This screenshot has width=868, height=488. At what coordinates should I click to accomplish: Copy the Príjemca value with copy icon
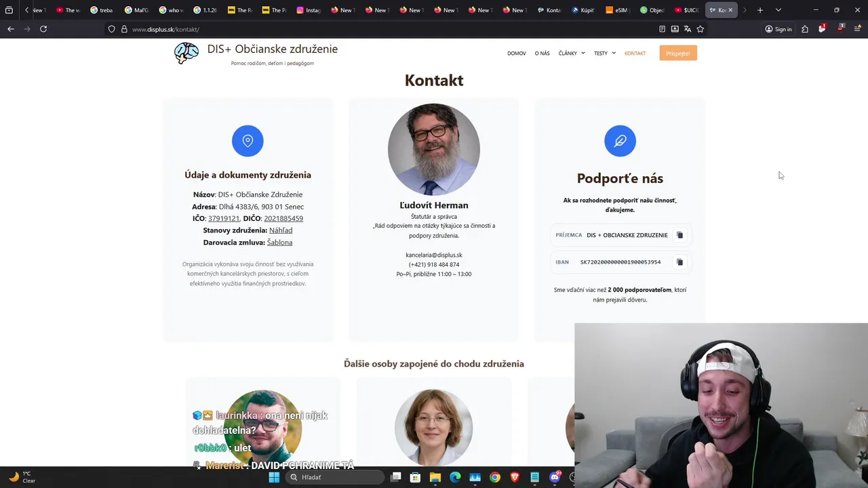coord(679,235)
